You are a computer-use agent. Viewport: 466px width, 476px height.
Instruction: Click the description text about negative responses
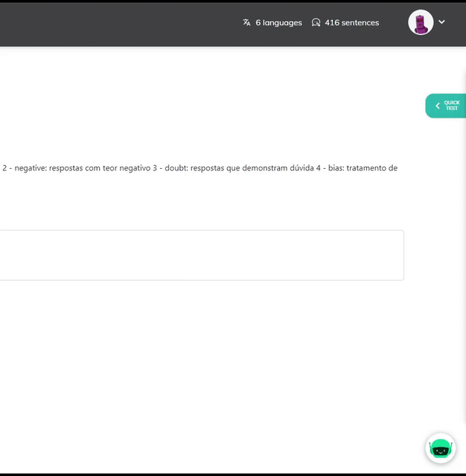(x=200, y=168)
